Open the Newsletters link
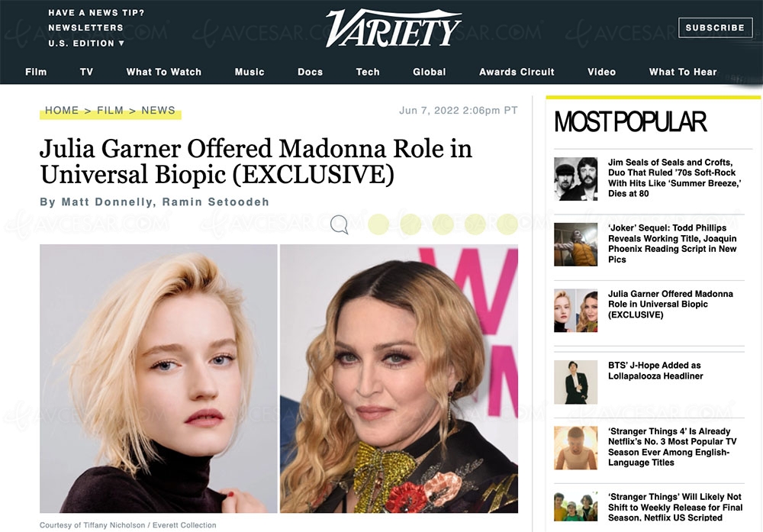Screen dimensions: 763x532 [x=85, y=27]
